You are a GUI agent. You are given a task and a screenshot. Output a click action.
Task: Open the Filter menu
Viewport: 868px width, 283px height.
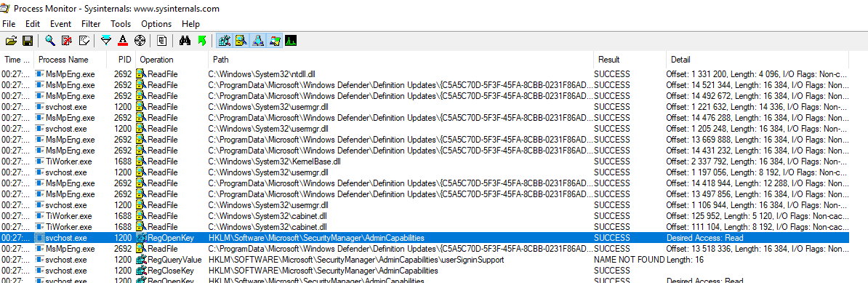pyautogui.click(x=91, y=24)
